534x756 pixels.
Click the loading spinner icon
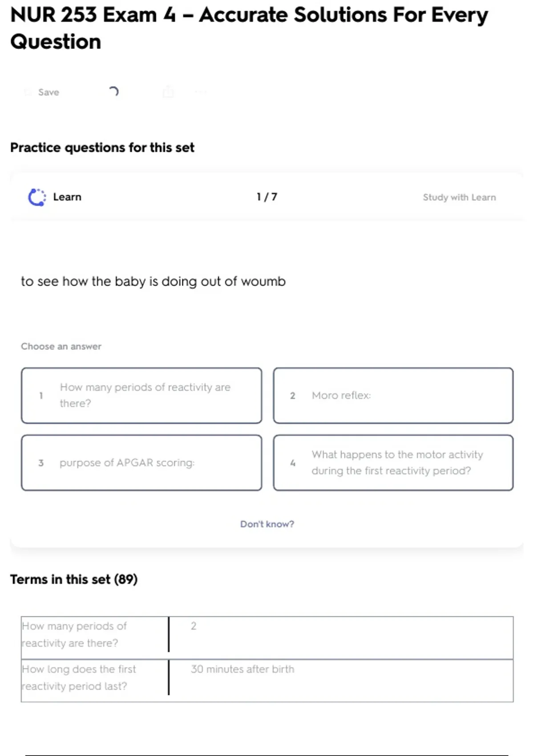113,92
